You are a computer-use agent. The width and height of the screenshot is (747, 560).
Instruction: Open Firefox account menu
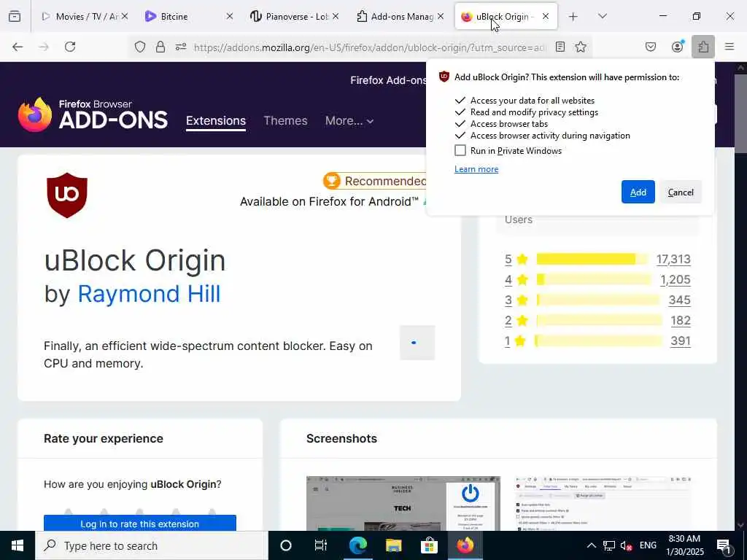677,47
